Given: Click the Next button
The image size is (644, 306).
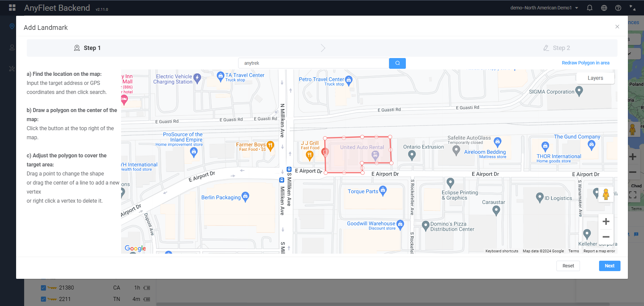Looking at the screenshot, I should click(x=609, y=266).
